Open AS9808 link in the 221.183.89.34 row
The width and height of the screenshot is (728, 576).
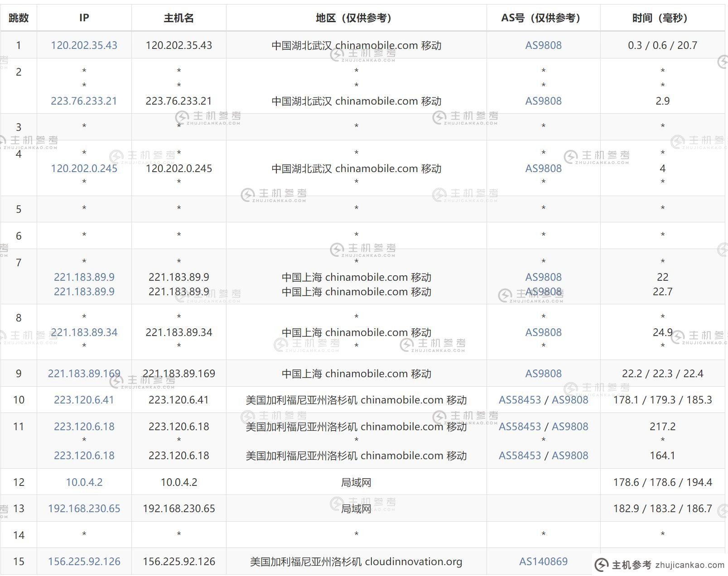pos(543,332)
